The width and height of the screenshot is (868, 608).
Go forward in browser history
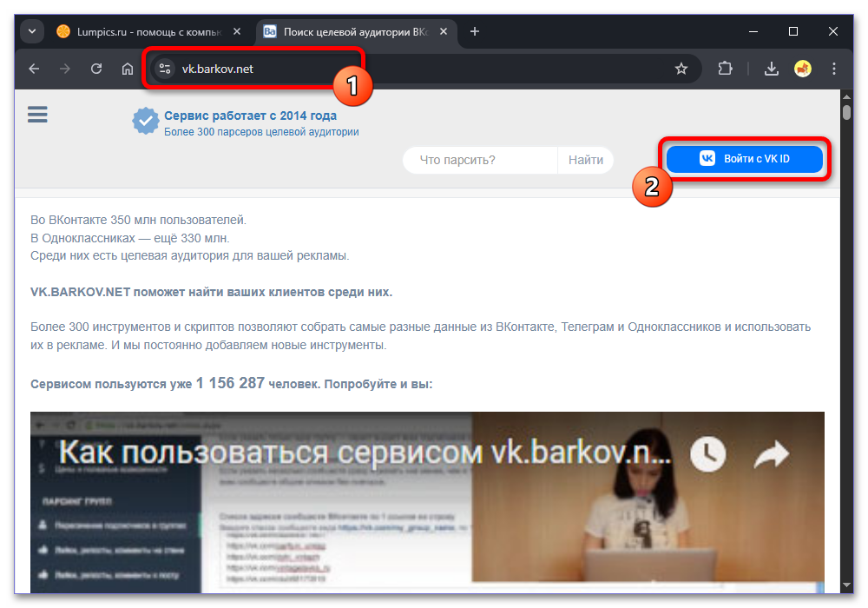pyautogui.click(x=65, y=69)
